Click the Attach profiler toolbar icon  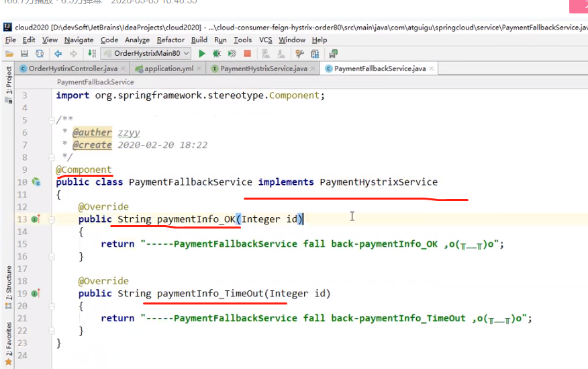coord(266,54)
